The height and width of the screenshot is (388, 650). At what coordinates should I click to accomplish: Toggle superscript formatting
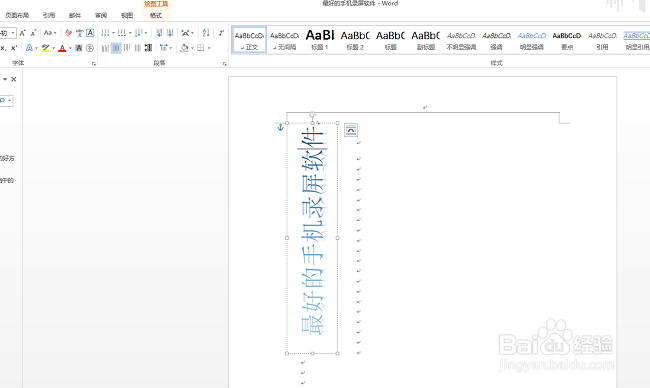click(14, 48)
